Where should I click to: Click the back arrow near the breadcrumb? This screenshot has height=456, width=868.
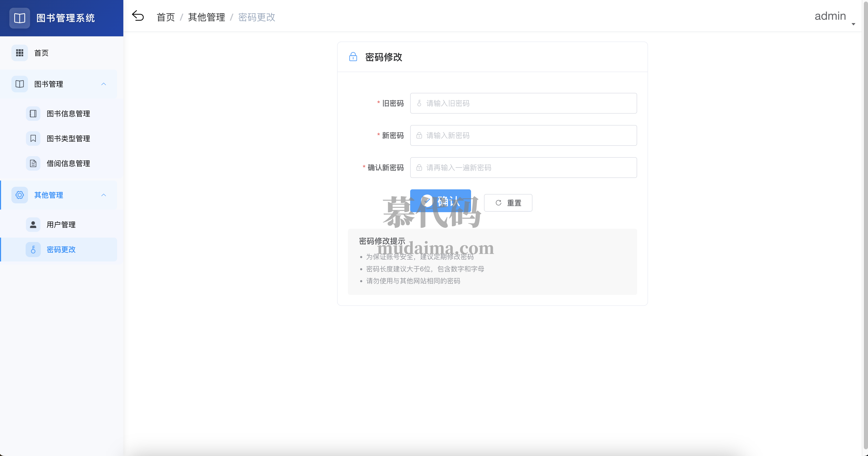(x=138, y=16)
